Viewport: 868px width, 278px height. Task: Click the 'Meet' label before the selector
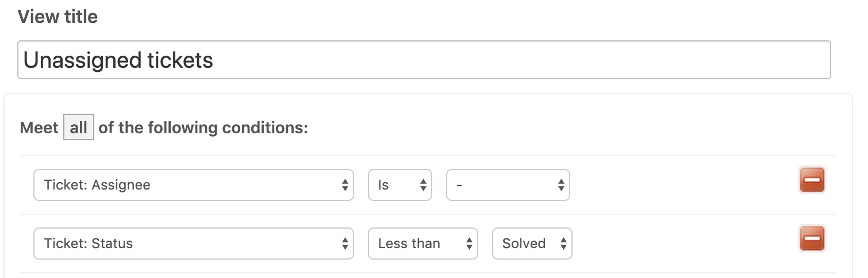39,128
